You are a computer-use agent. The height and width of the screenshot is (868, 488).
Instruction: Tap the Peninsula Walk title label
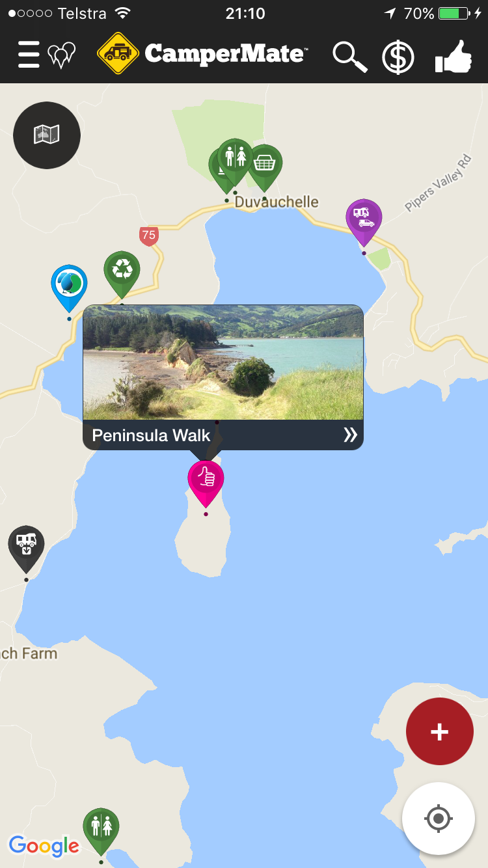[151, 435]
